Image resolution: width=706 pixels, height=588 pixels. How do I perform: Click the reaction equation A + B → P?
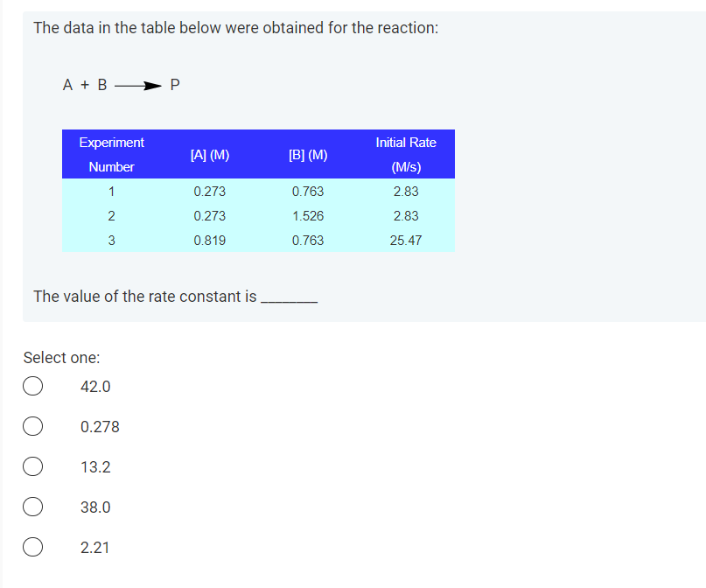pyautogui.click(x=119, y=85)
